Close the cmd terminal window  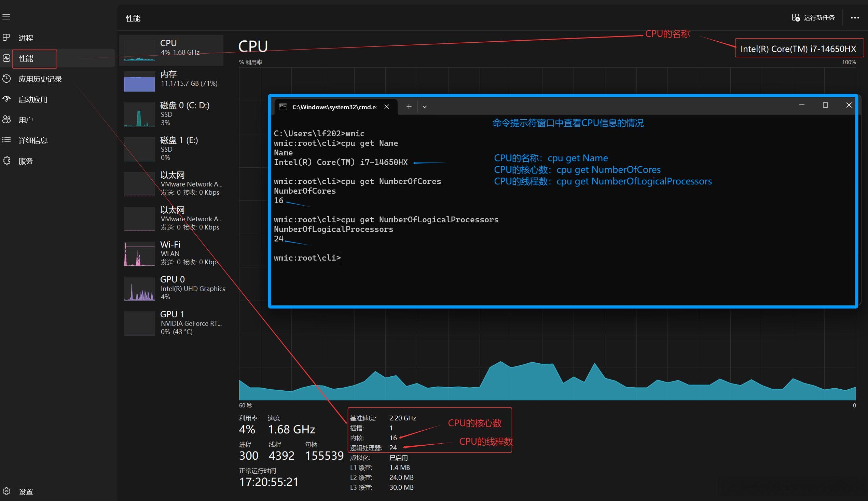(849, 105)
